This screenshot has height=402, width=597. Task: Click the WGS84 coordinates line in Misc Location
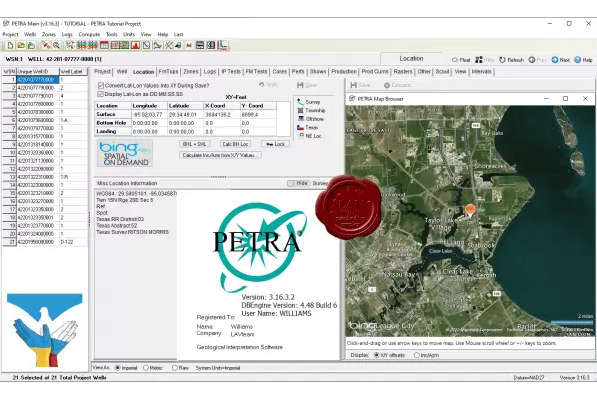click(x=137, y=193)
